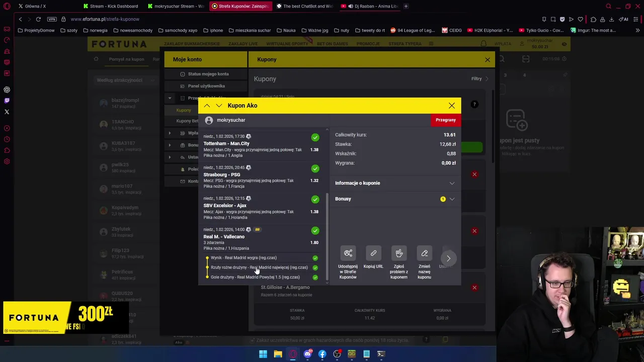Switch to Stream - Kick Dashboard tab
Image resolution: width=644 pixels, height=362 pixels.
click(x=113, y=6)
